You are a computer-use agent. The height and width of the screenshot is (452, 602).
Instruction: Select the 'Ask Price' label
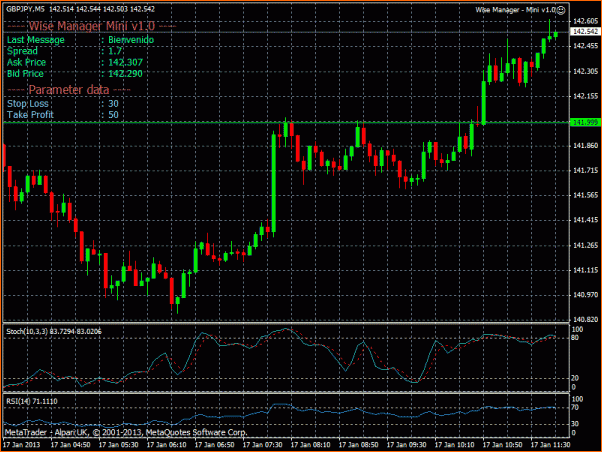(x=26, y=62)
